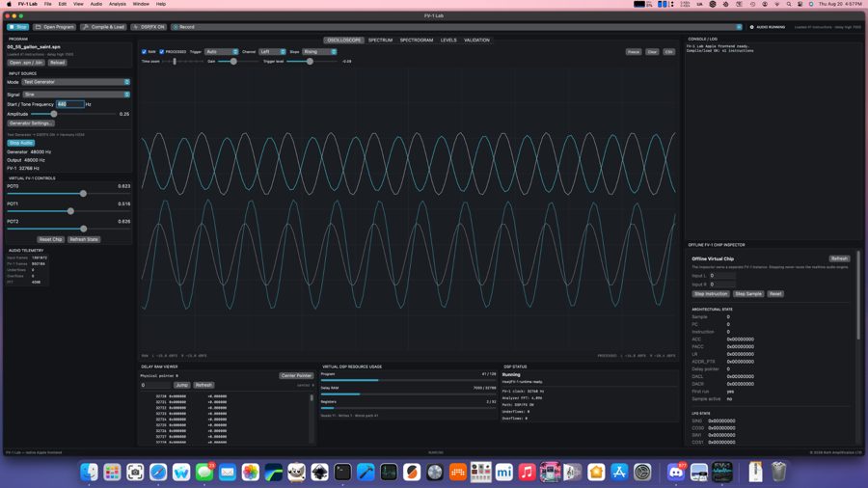The height and width of the screenshot is (488, 868).
Task: Click the oscilloscope Gain slider handle
Action: click(233, 62)
